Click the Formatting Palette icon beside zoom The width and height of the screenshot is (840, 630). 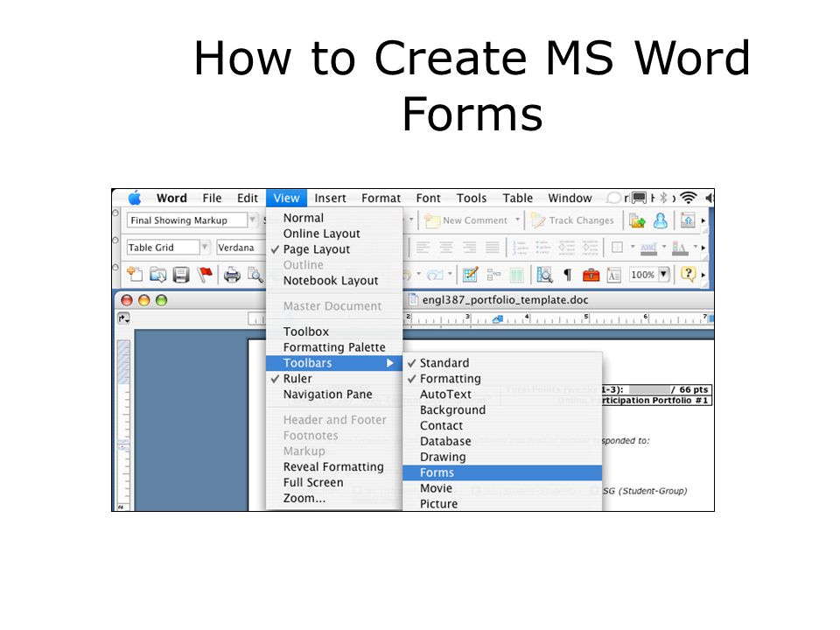pos(613,276)
